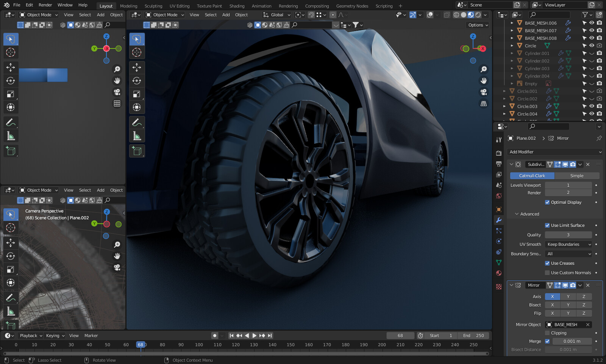
Task: Click the Quality value field
Action: [568, 235]
